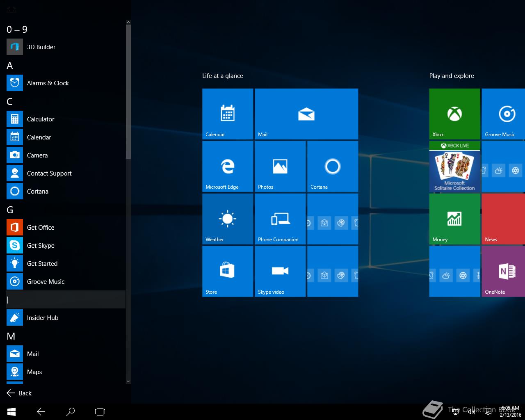
Task: Open Cortana from the apps list
Action: 66,191
